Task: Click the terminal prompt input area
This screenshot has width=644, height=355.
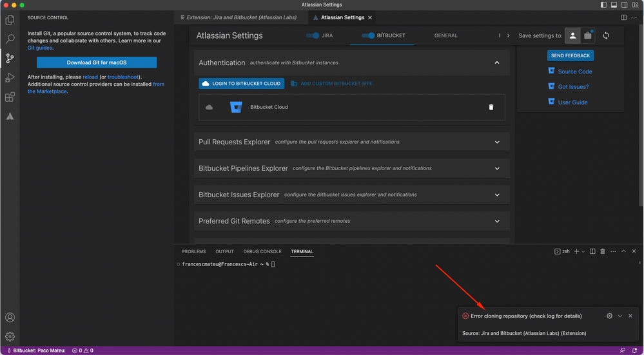Action: [x=273, y=264]
